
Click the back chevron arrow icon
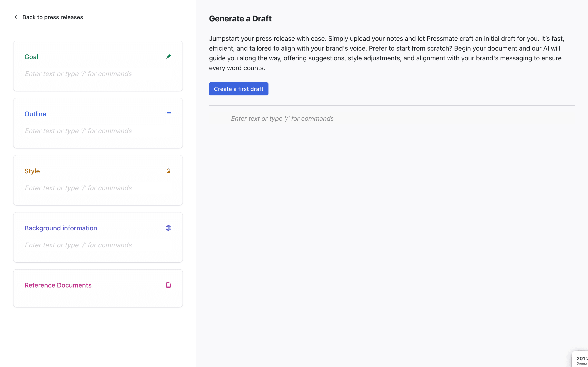coord(16,17)
